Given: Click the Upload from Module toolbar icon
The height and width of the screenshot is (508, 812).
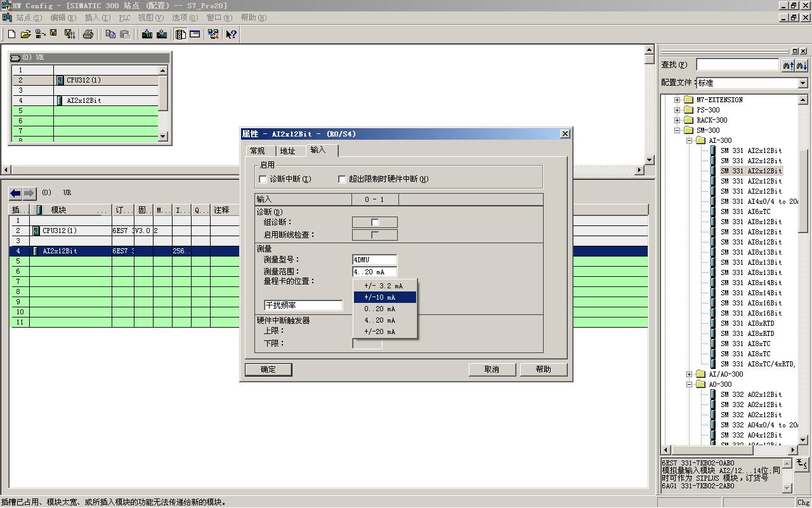Looking at the screenshot, I should click(x=162, y=34).
